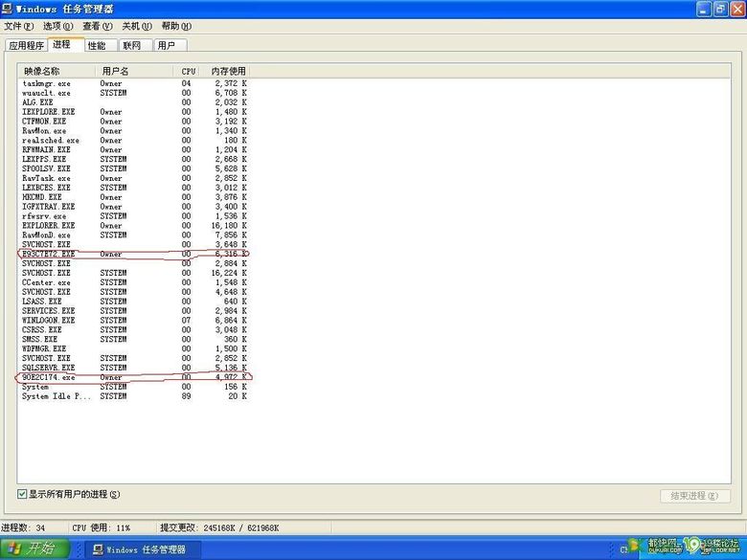Open the 帮助 menu
747x560 pixels.
click(x=176, y=26)
